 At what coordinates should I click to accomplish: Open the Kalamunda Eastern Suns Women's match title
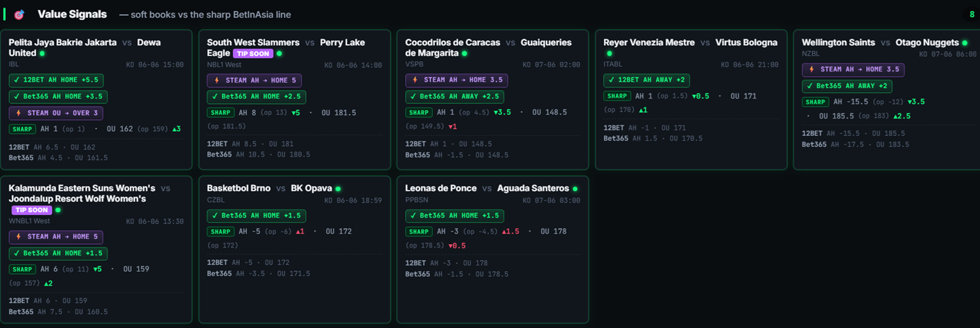click(89, 193)
